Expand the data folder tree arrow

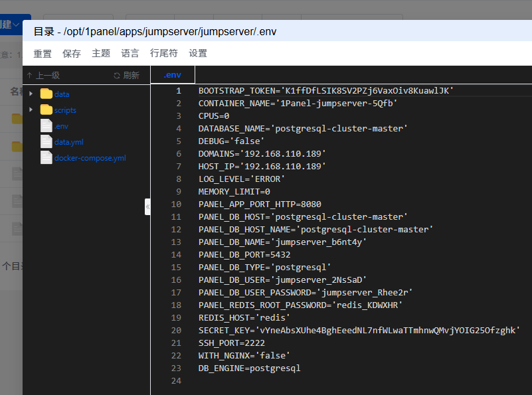[x=31, y=94]
